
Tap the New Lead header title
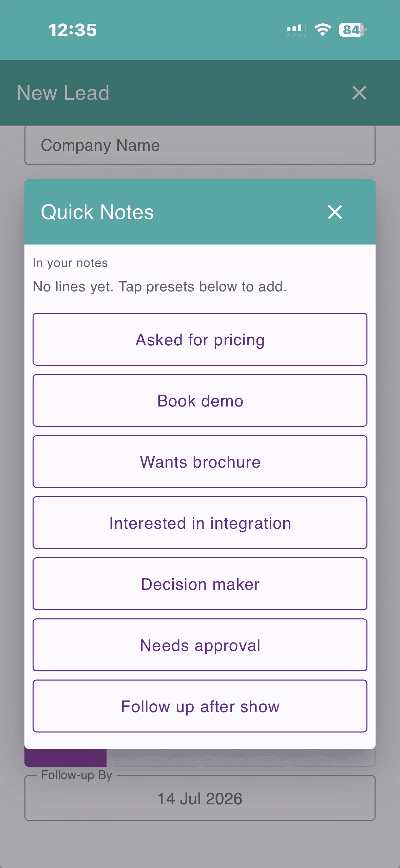tap(63, 93)
